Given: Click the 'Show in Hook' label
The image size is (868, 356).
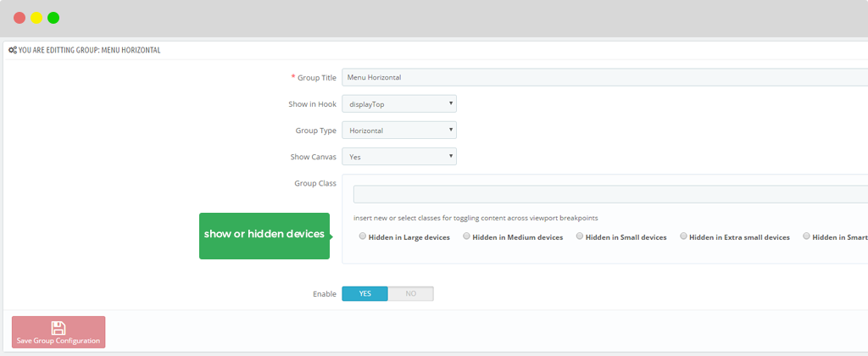Looking at the screenshot, I should click(312, 104).
